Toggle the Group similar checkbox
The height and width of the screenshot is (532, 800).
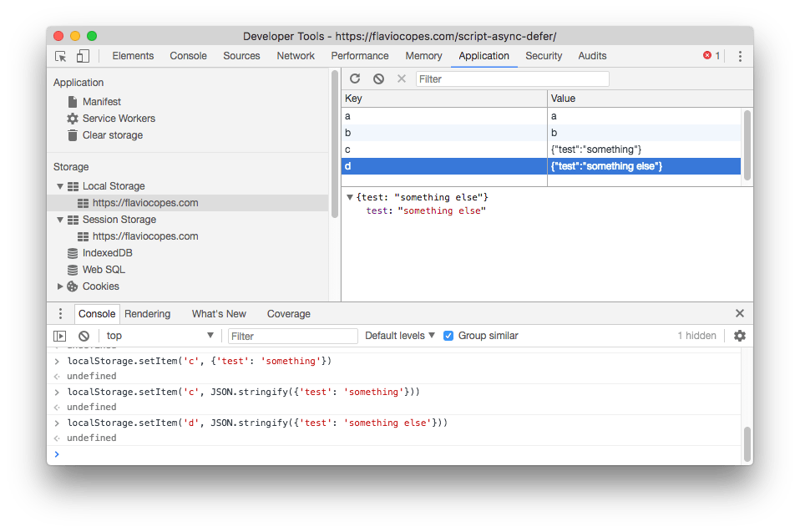tap(448, 335)
